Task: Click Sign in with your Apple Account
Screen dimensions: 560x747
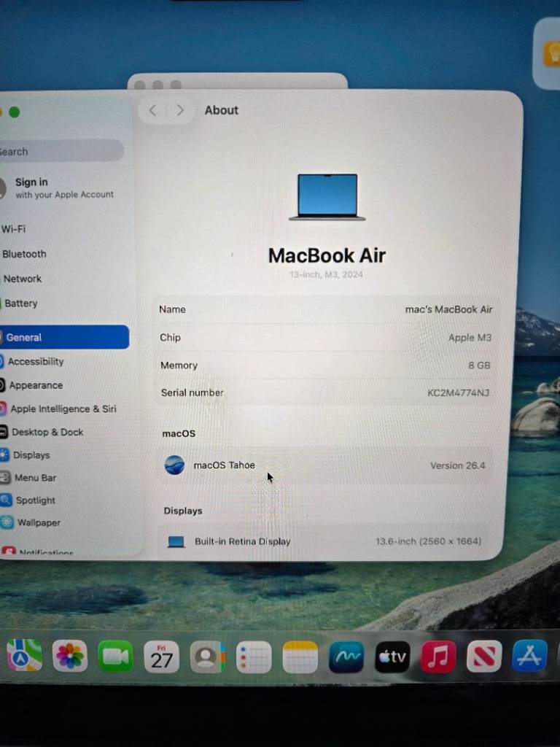Action: click(64, 187)
